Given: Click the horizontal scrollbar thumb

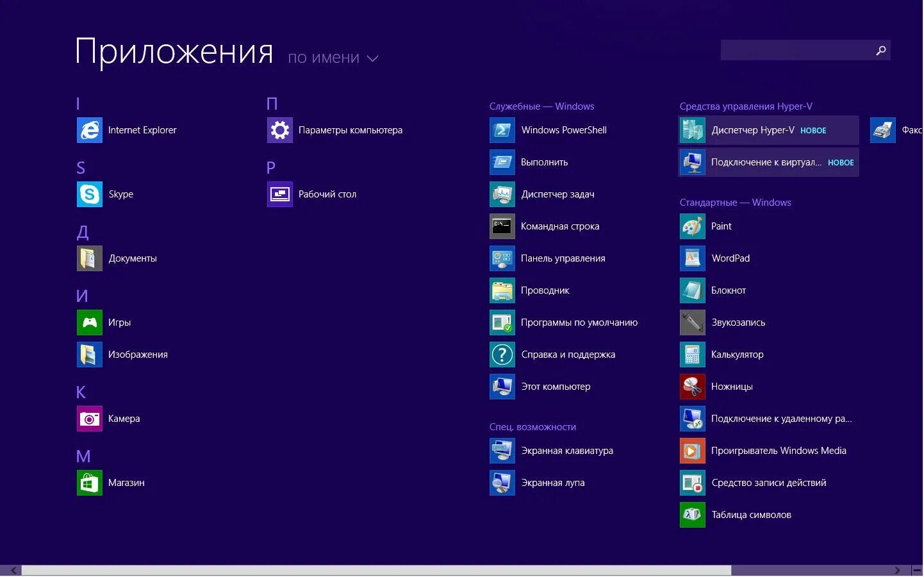Looking at the screenshot, I should [x=376, y=571].
